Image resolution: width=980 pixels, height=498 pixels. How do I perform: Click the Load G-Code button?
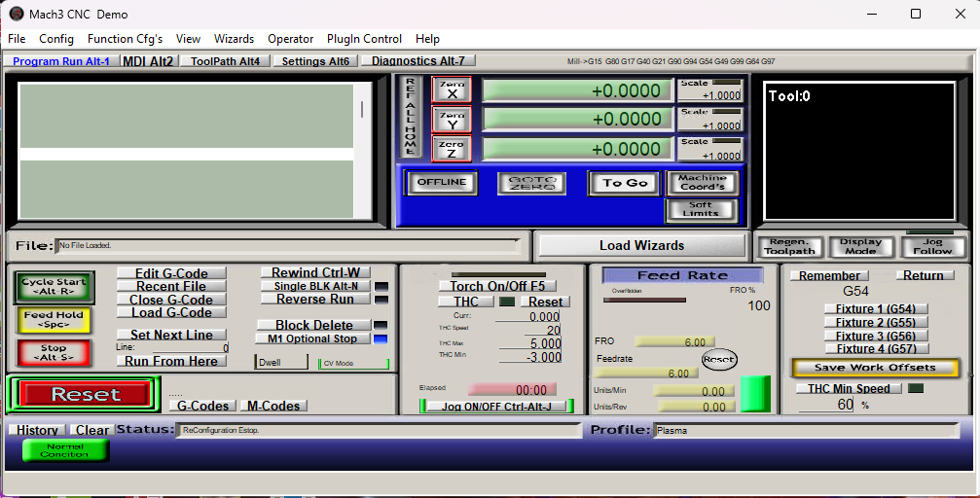(x=171, y=312)
